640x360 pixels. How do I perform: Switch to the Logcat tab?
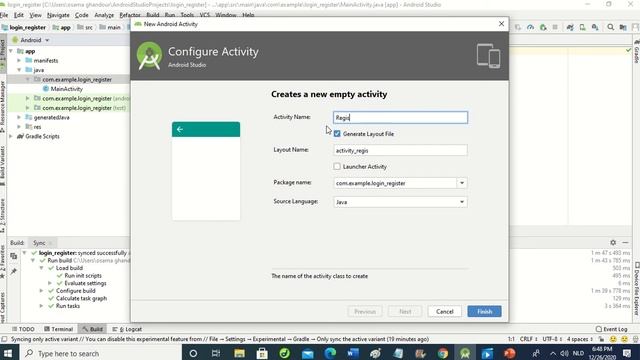[127, 329]
